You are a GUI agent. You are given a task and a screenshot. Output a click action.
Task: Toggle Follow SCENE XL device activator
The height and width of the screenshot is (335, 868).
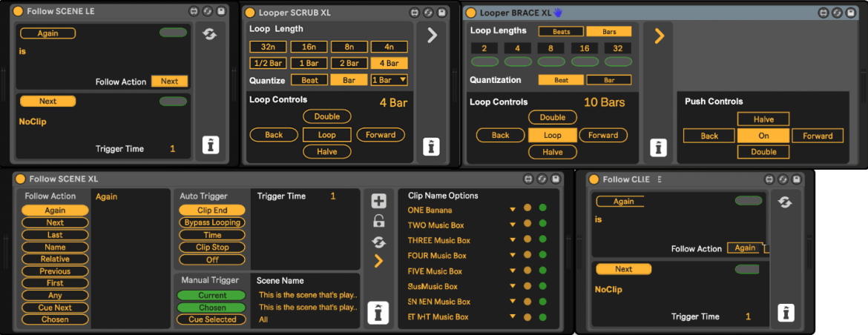(x=20, y=179)
